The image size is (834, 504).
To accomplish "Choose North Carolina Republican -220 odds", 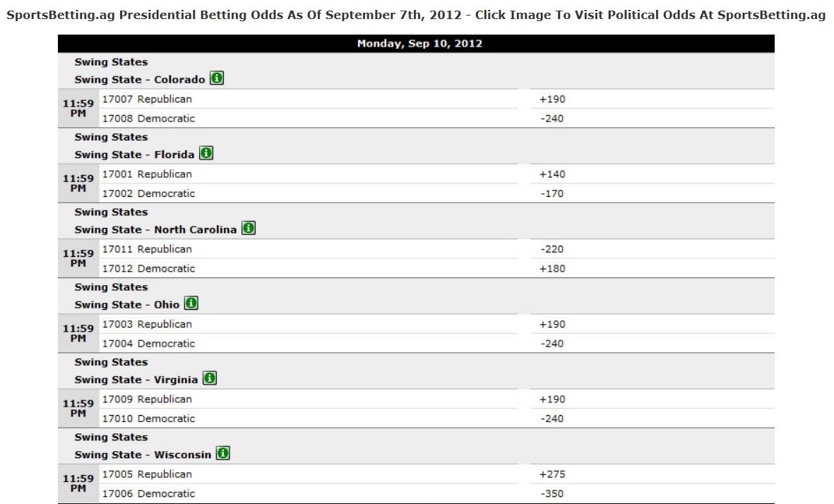I will click(552, 248).
